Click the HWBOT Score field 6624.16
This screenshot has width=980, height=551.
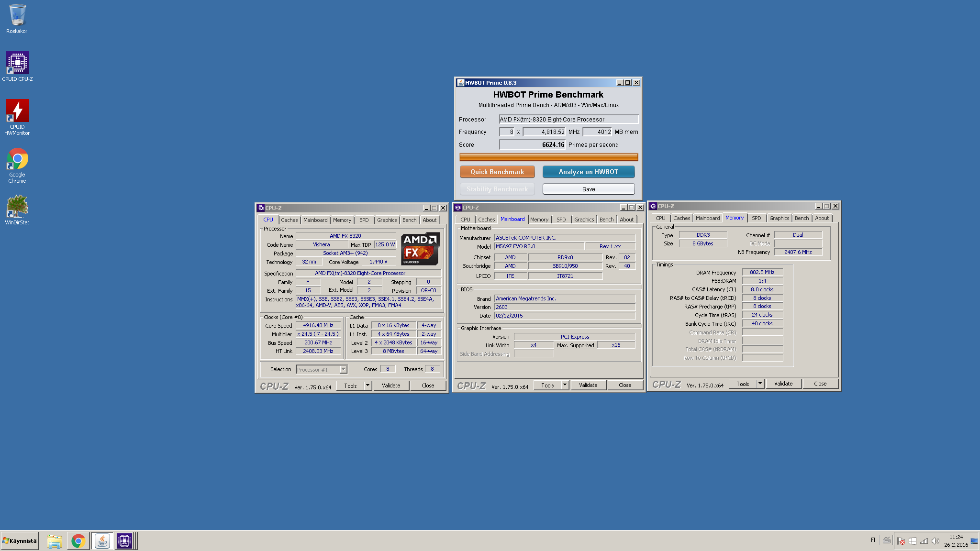tap(533, 144)
